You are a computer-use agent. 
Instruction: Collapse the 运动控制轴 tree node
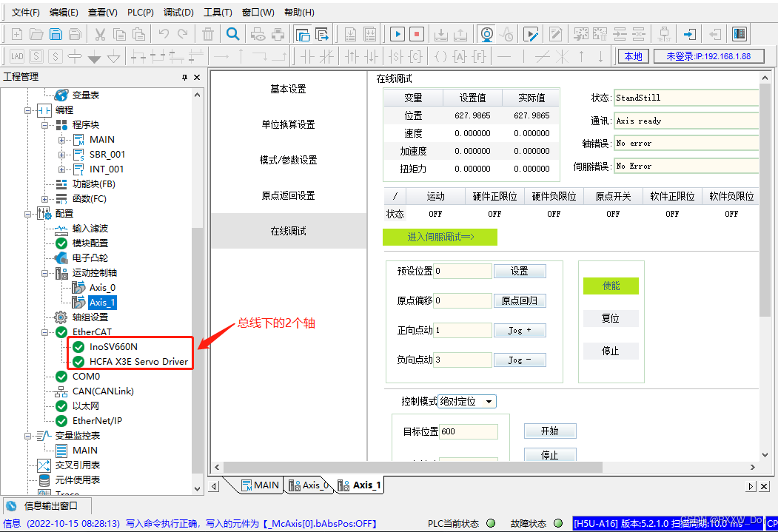pyautogui.click(x=44, y=273)
